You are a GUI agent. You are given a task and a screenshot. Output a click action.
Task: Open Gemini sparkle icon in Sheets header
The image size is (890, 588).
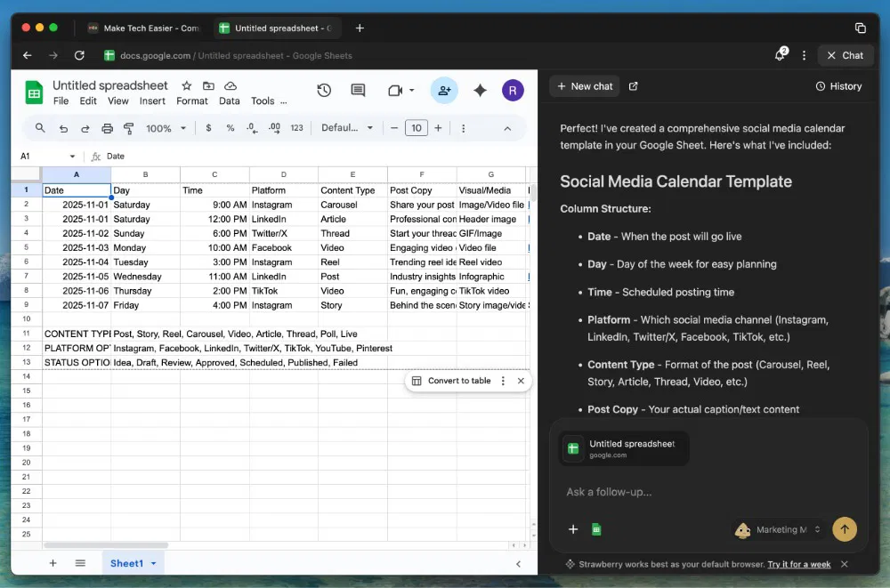click(480, 90)
